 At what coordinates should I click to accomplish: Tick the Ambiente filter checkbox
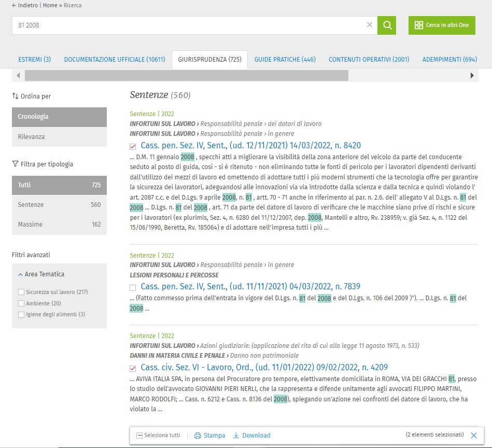coord(21,303)
